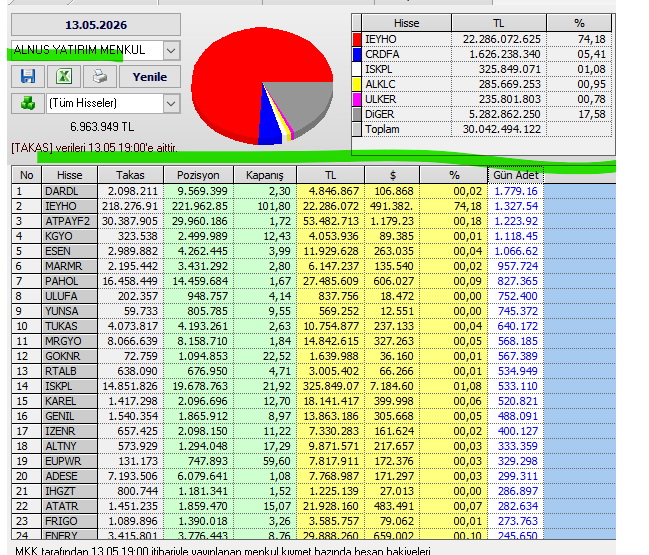The height and width of the screenshot is (555, 649).
Task: Click Gün Adet value 1.779.16 for DARDL
Action: click(x=516, y=191)
